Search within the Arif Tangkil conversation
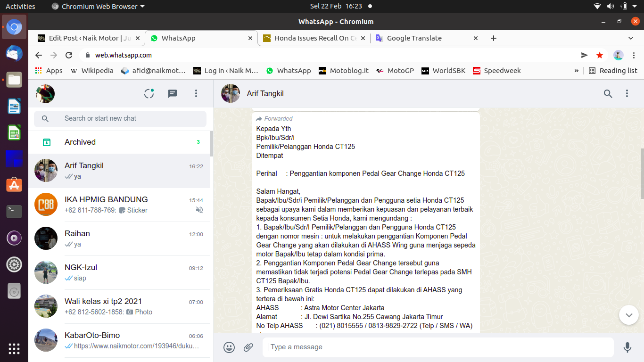Viewport: 644px width, 362px height. 608,94
